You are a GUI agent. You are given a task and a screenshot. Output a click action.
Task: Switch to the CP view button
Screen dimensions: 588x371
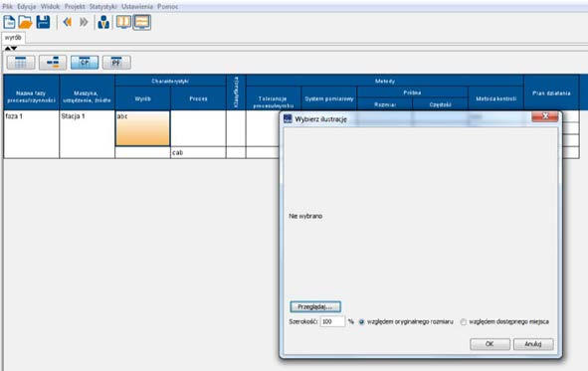point(85,63)
